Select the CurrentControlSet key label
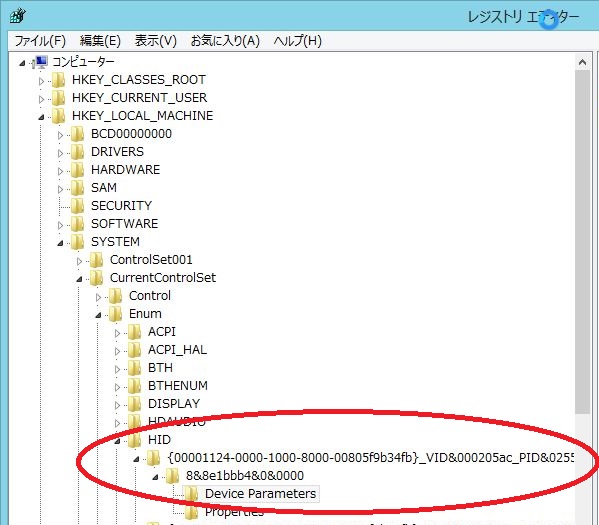 tap(163, 278)
